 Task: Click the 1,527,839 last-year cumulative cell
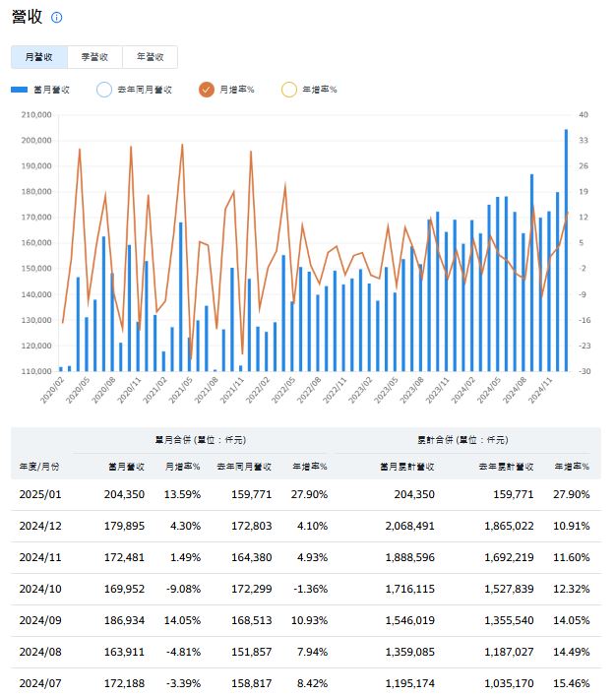[x=509, y=589]
